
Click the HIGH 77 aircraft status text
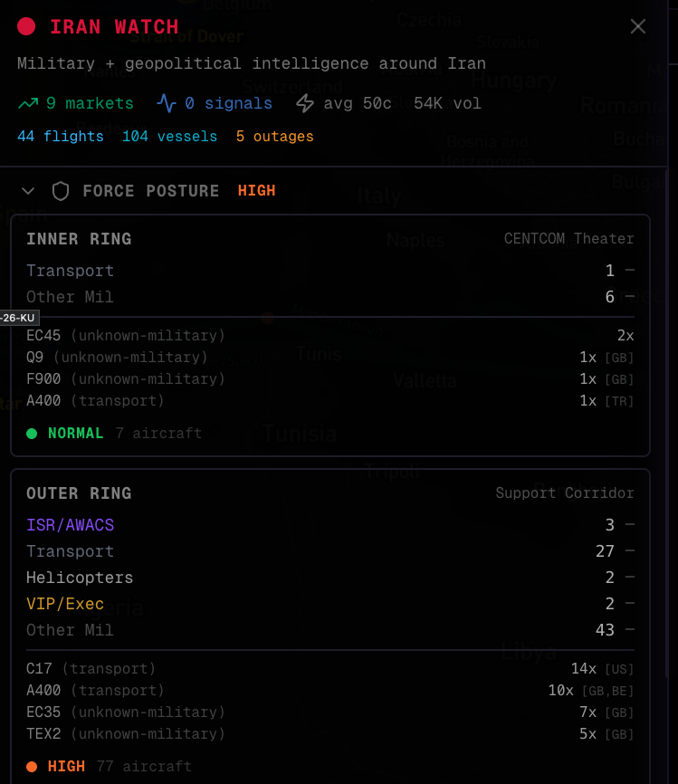120,767
